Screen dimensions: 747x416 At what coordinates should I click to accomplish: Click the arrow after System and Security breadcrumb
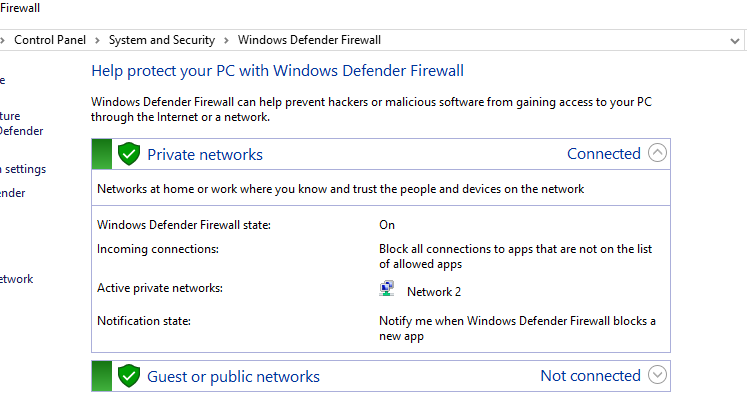pos(226,40)
